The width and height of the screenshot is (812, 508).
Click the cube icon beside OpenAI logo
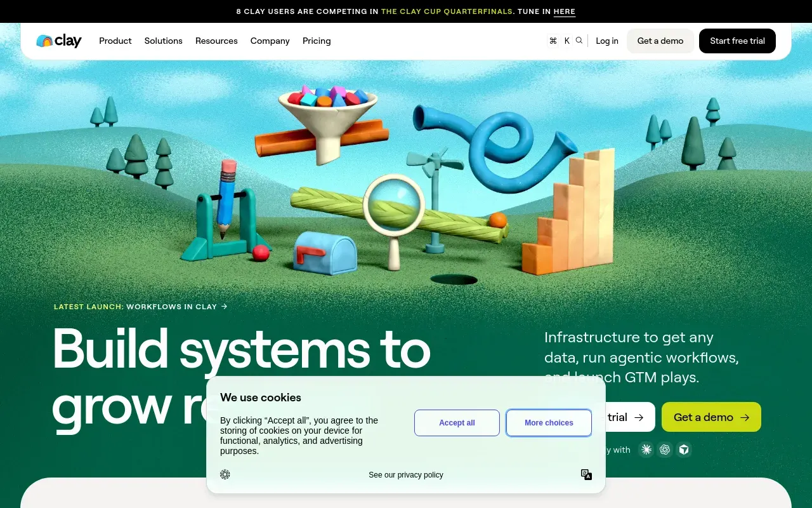(x=684, y=450)
